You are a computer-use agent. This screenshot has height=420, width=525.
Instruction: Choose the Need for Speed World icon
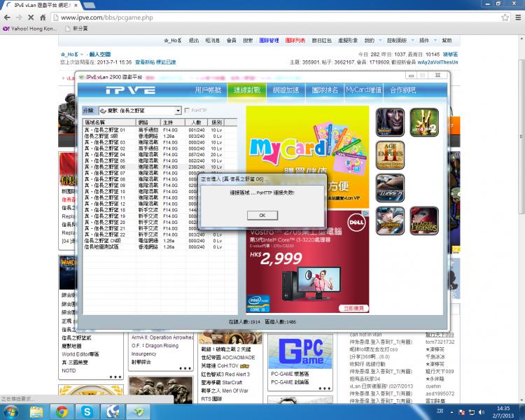pos(390,188)
